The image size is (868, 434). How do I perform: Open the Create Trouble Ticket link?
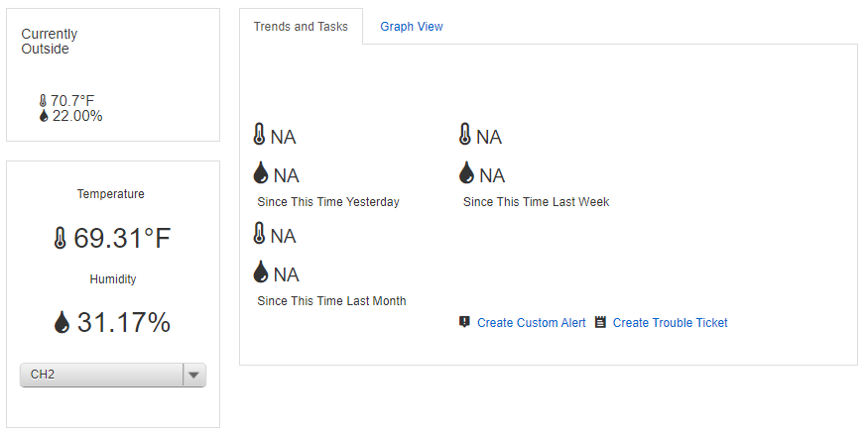[x=670, y=323]
